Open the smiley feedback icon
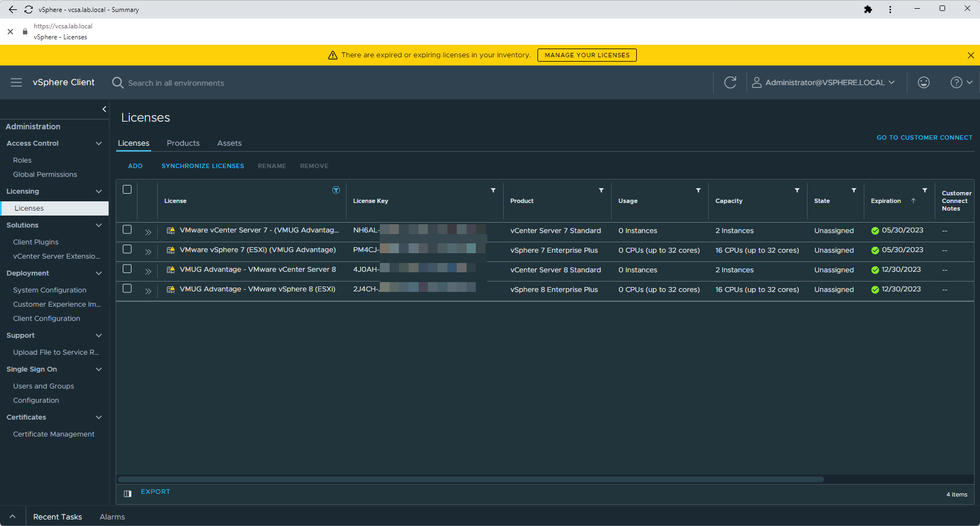 click(923, 82)
